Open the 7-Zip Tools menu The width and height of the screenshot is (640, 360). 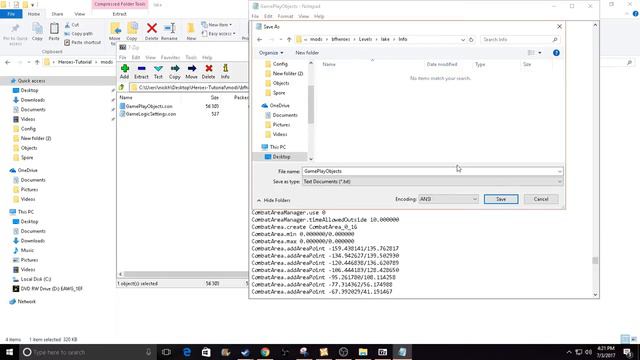tap(191, 58)
